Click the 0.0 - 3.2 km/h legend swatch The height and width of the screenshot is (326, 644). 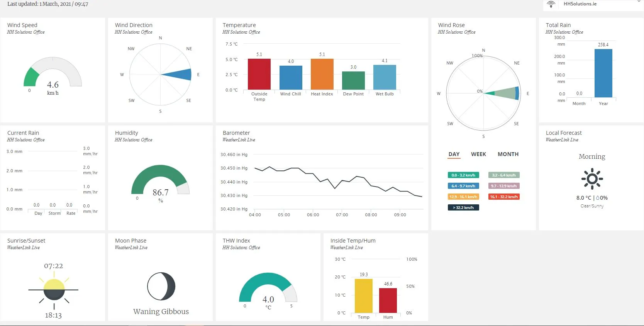tap(463, 175)
